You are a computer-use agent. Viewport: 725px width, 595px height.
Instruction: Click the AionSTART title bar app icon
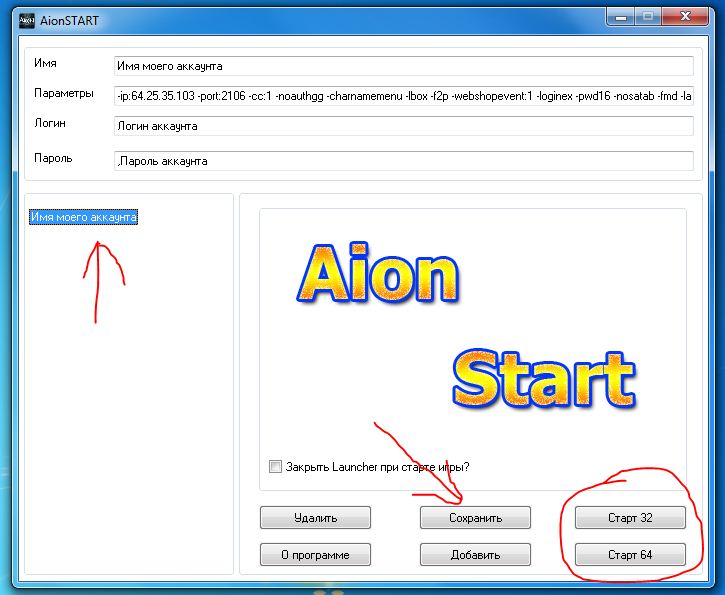pyautogui.click(x=27, y=21)
